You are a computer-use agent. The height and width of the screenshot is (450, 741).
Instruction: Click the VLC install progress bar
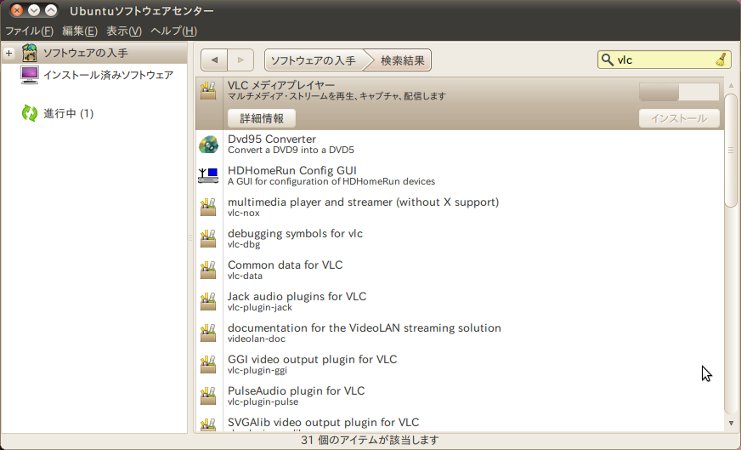(x=679, y=92)
